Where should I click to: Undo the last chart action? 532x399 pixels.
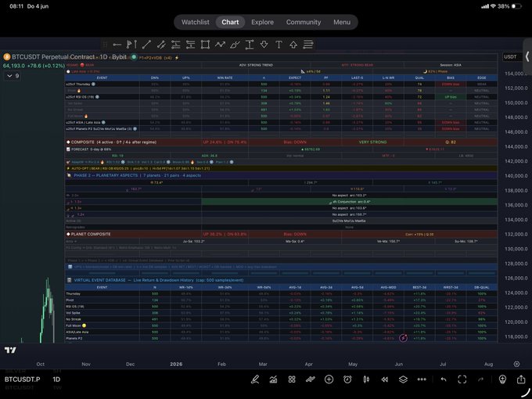pos(444,379)
